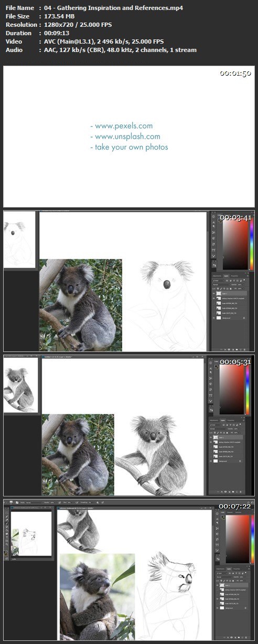Click the www.unsplash.com text
The width and height of the screenshot is (258, 644).
point(125,137)
